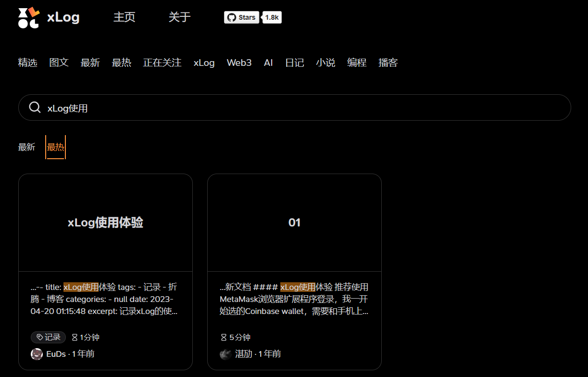588x377 pixels.
Task: Open the 关于 nav link
Action: click(x=180, y=17)
